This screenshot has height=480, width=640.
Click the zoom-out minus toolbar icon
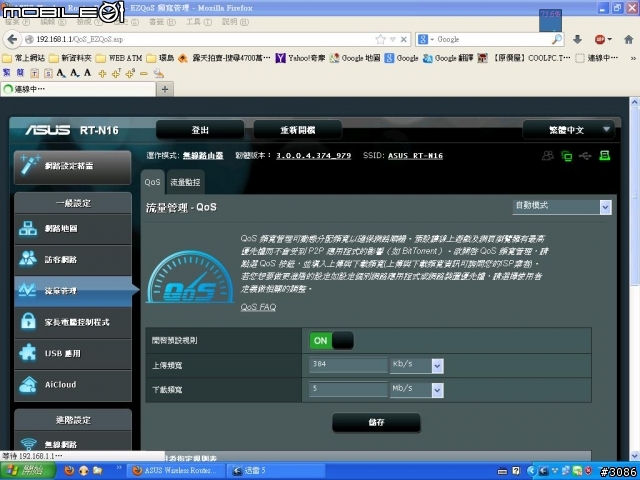tap(144, 73)
